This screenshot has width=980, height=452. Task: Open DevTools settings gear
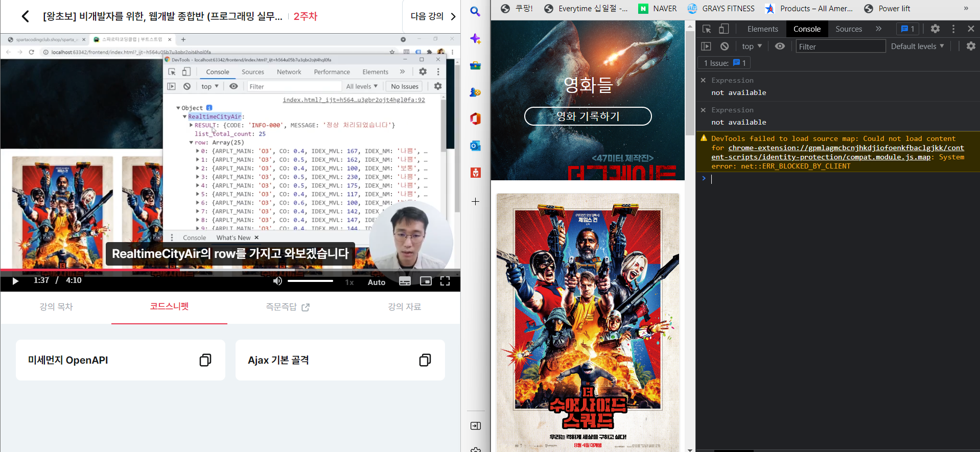[x=935, y=29]
